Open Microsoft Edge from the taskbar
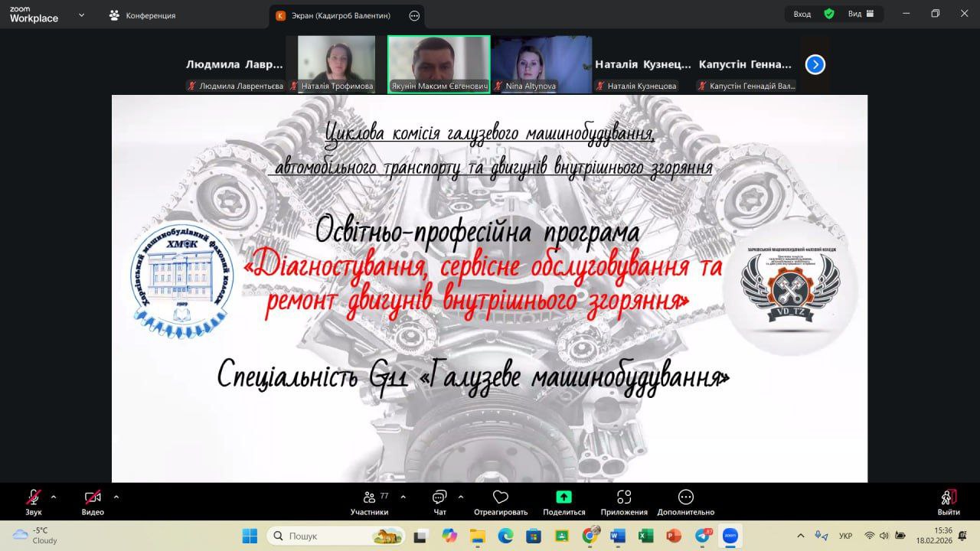The image size is (980, 551). click(x=506, y=536)
